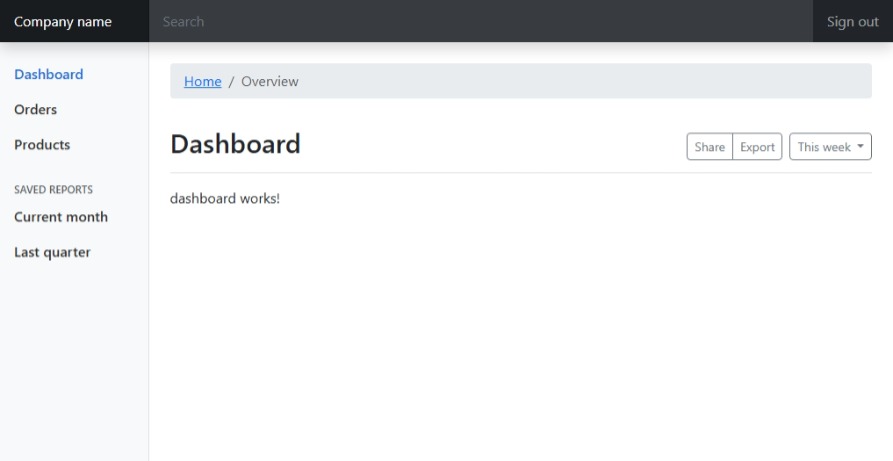The width and height of the screenshot is (893, 461).
Task: Click the divider line under the Dashboard heading
Action: coord(520,172)
